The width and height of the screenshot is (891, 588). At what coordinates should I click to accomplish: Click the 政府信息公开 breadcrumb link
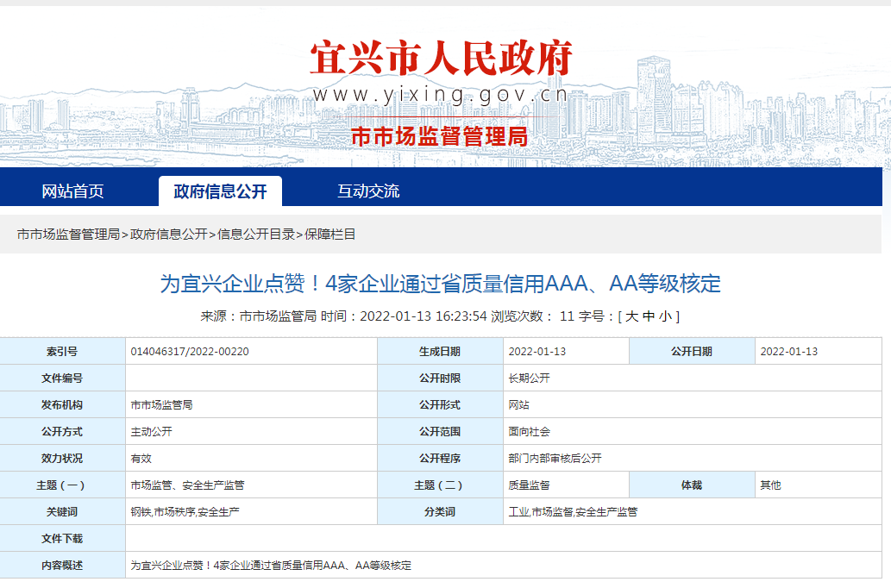pos(169,234)
